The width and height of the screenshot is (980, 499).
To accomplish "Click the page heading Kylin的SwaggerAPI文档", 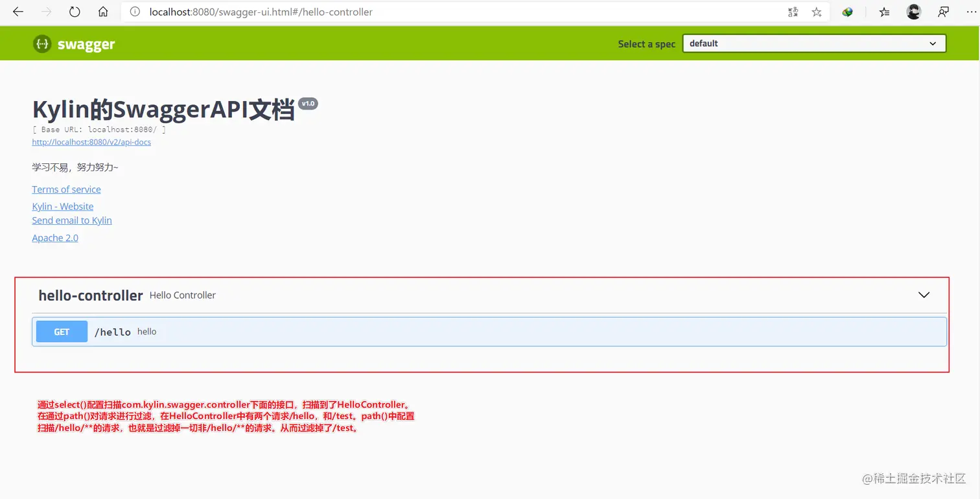I will tap(163, 110).
